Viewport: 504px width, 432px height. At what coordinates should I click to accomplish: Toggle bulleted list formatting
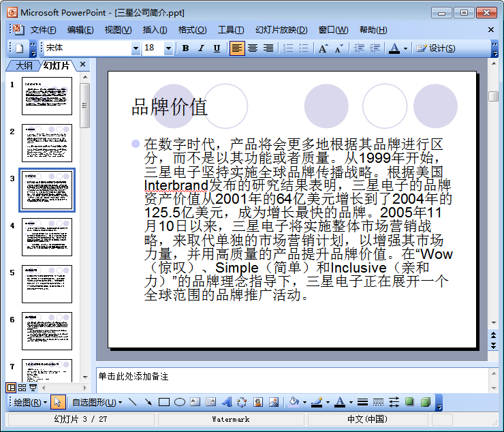[x=304, y=48]
